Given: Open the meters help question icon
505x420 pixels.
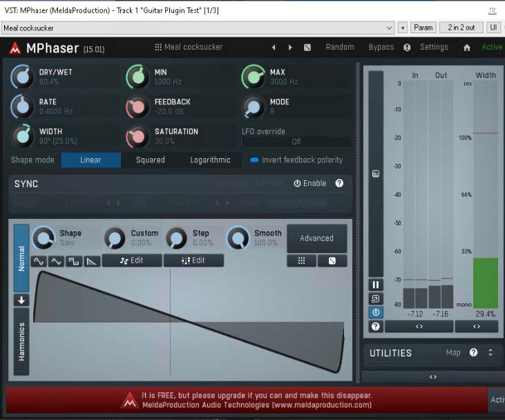Looking at the screenshot, I should pos(376,327).
